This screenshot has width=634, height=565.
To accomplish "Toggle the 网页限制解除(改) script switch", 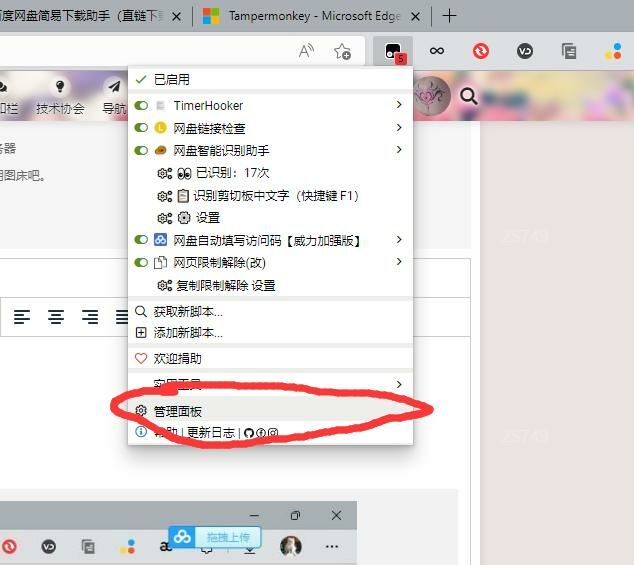I will click(141, 262).
